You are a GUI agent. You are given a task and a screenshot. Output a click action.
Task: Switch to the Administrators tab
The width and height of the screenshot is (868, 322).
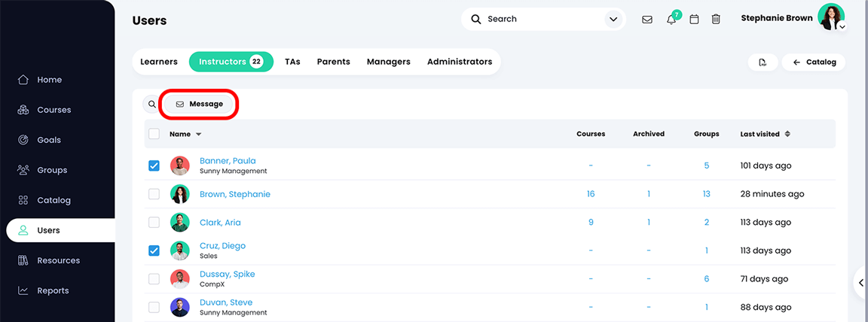click(459, 62)
